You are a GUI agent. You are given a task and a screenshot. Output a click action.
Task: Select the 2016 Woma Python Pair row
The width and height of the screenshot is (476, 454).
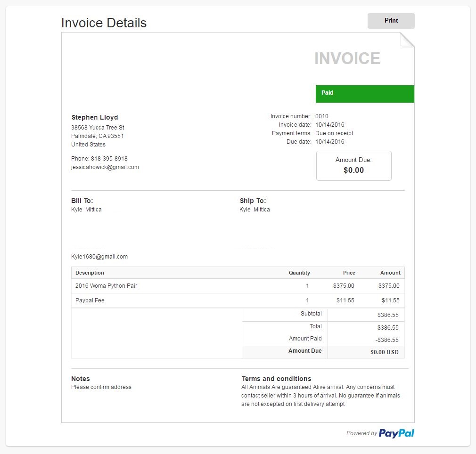click(238, 286)
